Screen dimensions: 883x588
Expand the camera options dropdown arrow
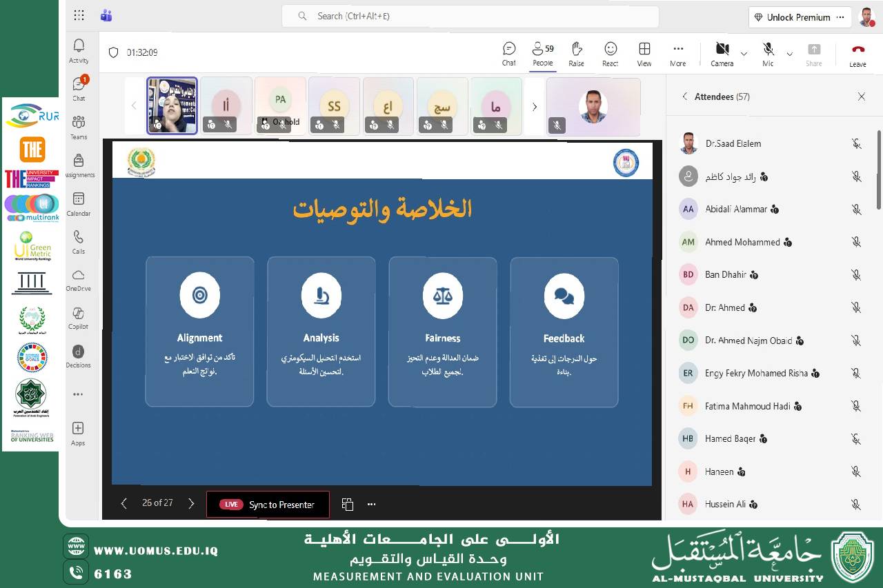tap(744, 54)
